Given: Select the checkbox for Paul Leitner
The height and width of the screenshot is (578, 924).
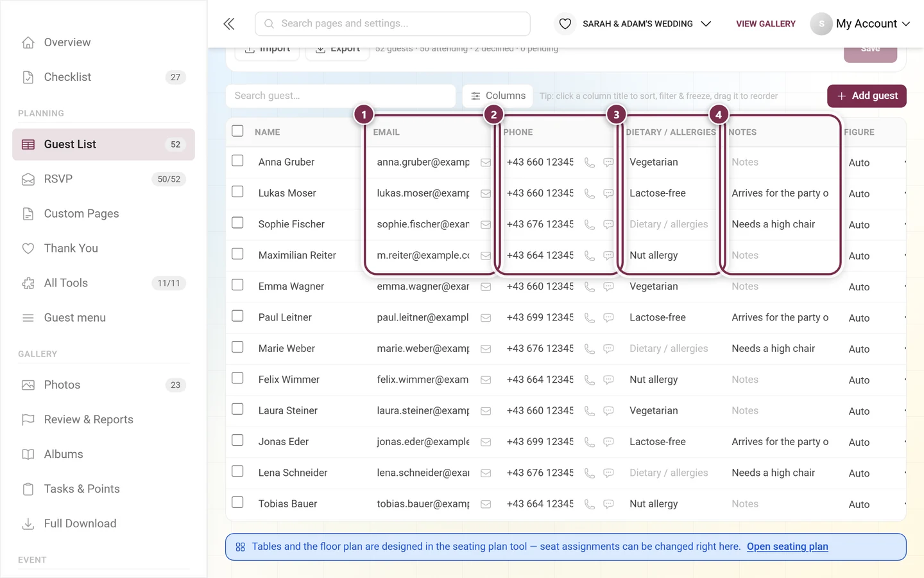Looking at the screenshot, I should click(x=237, y=316).
